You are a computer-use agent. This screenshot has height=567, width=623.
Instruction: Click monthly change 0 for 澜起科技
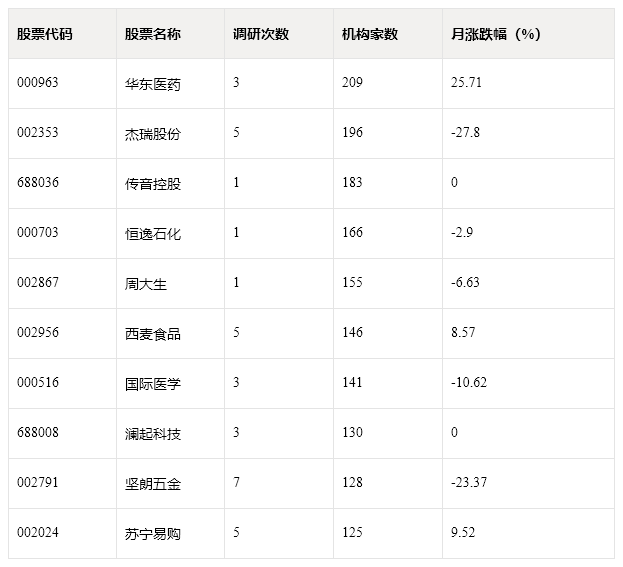point(454,432)
